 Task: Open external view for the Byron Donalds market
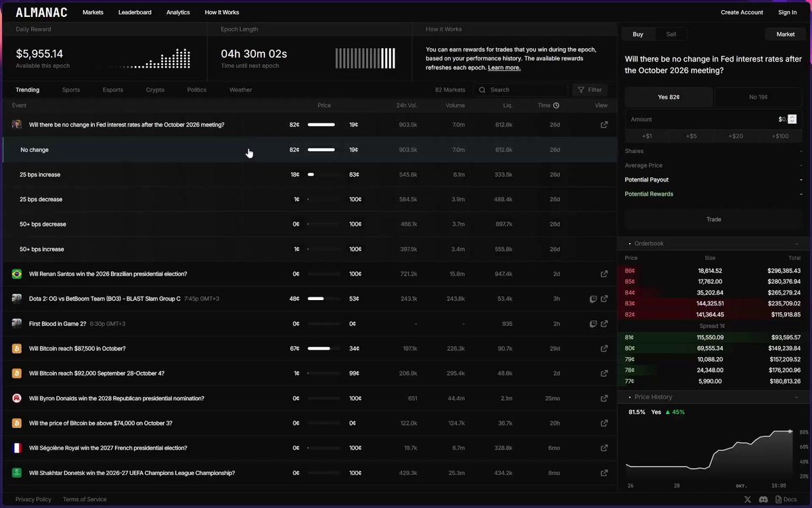tap(604, 398)
